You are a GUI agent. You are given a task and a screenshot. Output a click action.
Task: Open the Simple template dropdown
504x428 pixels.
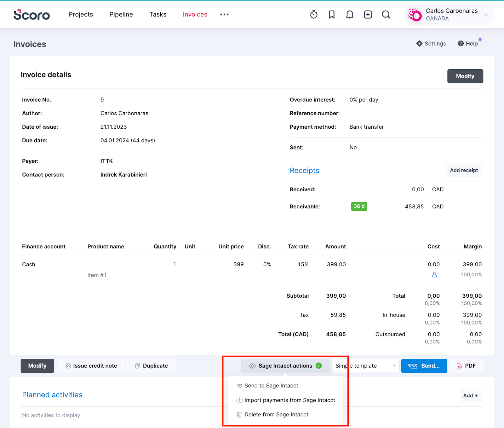(x=365, y=366)
